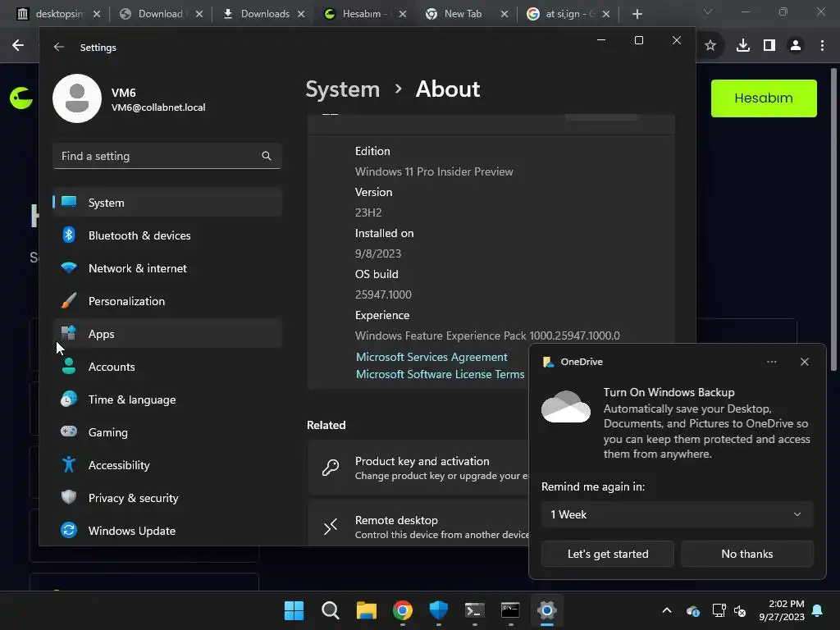The height and width of the screenshot is (630, 840).
Task: Open File Explorer from taskbar
Action: point(367,610)
